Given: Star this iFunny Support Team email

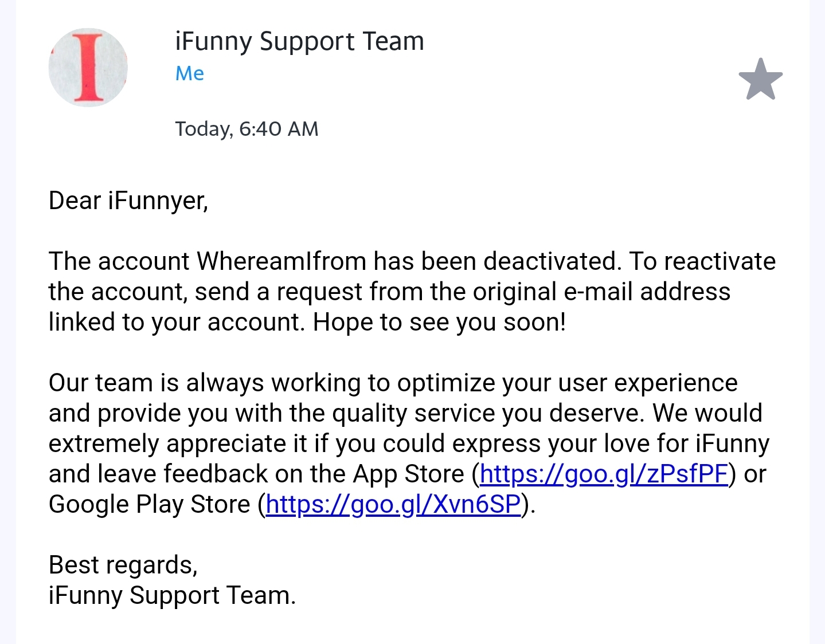Looking at the screenshot, I should [x=760, y=80].
